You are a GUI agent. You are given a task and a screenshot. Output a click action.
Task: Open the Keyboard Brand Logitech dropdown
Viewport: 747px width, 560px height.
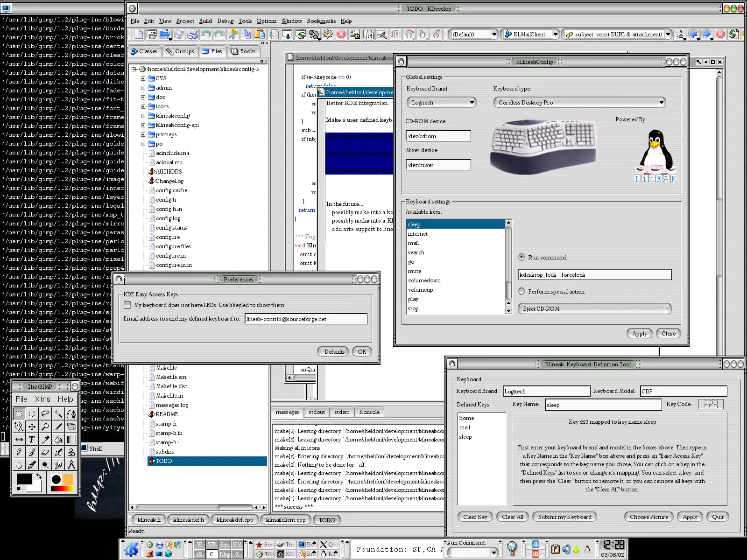click(441, 102)
